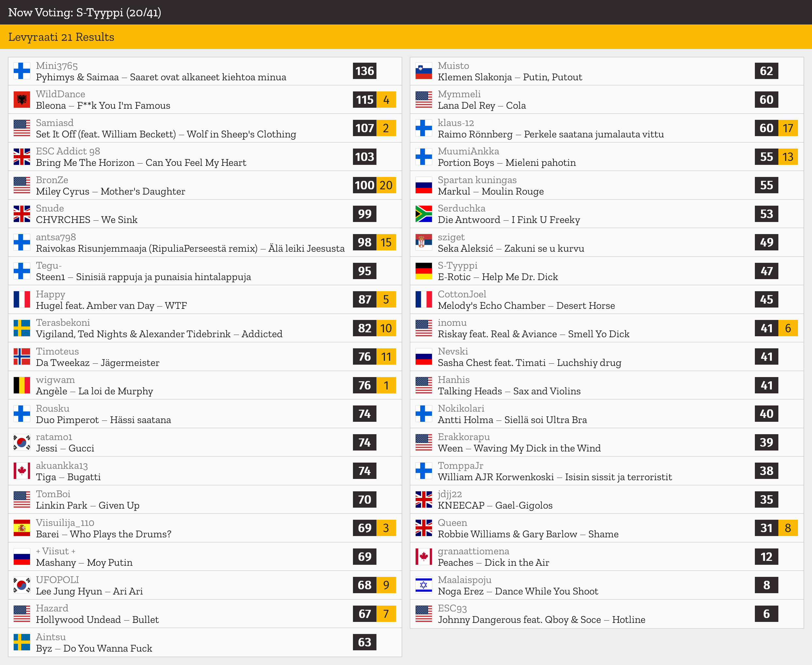Click the score 136 for Mini3765

[364, 71]
